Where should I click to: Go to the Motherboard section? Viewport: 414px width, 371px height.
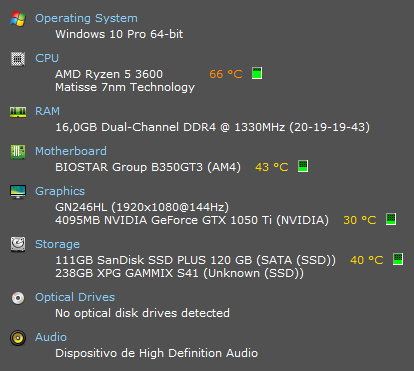click(71, 151)
